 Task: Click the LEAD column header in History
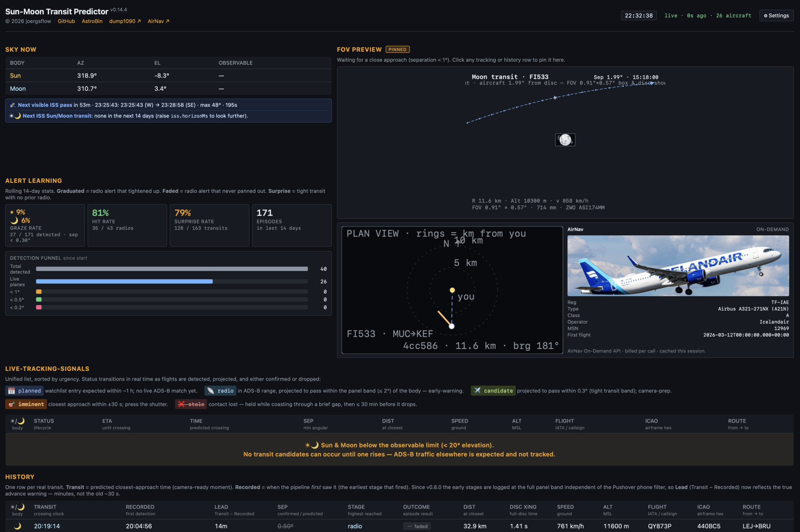[x=234, y=510]
